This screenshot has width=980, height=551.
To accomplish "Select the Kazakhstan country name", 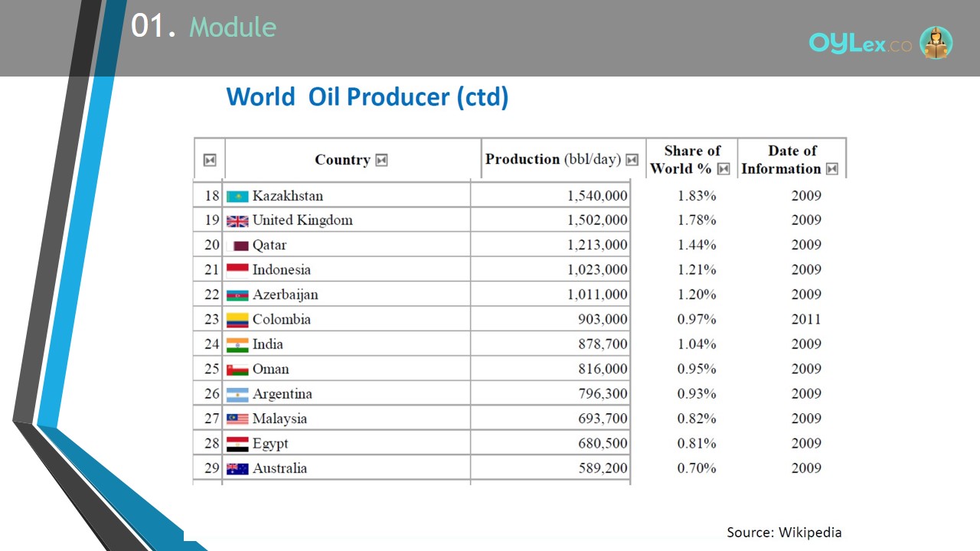I will coord(288,196).
